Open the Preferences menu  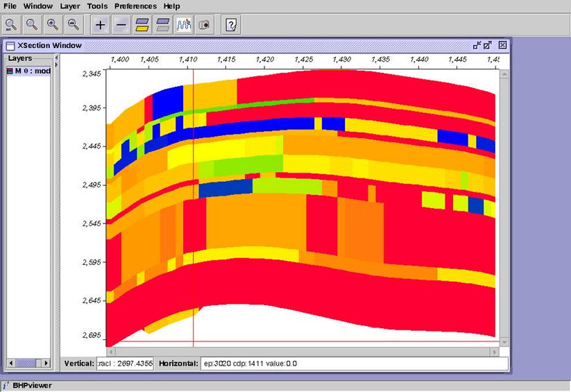pyautogui.click(x=135, y=6)
